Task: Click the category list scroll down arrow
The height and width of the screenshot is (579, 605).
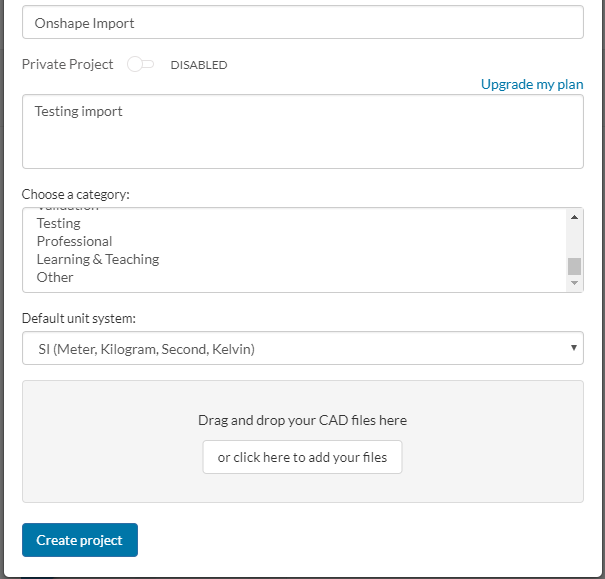Action: pos(574,284)
